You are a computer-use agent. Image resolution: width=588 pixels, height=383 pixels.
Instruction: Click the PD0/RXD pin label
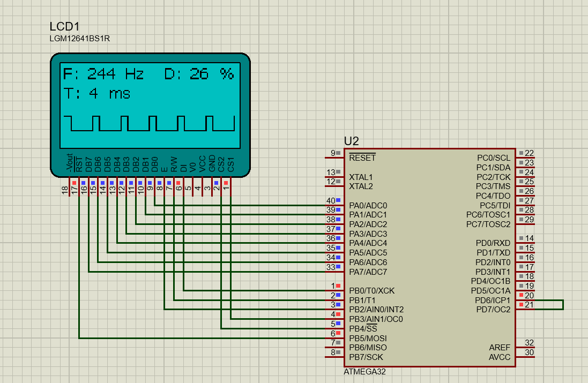pyautogui.click(x=493, y=243)
